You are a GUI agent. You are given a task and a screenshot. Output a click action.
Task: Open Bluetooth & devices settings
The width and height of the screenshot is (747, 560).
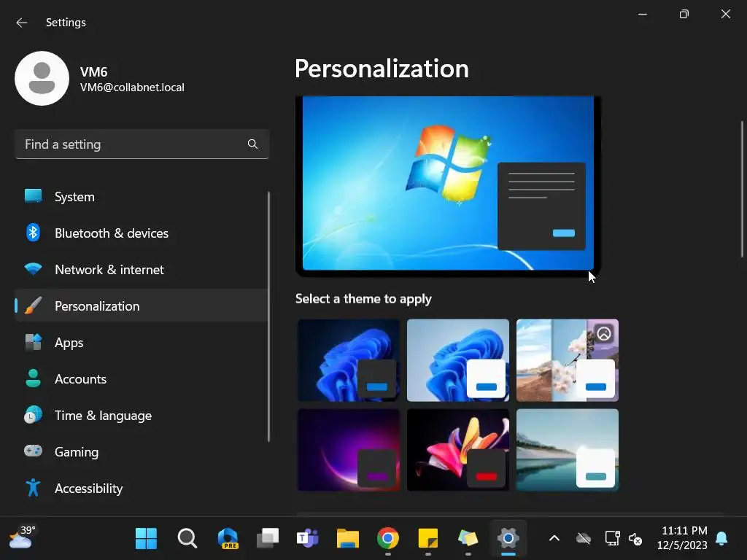pos(141,233)
